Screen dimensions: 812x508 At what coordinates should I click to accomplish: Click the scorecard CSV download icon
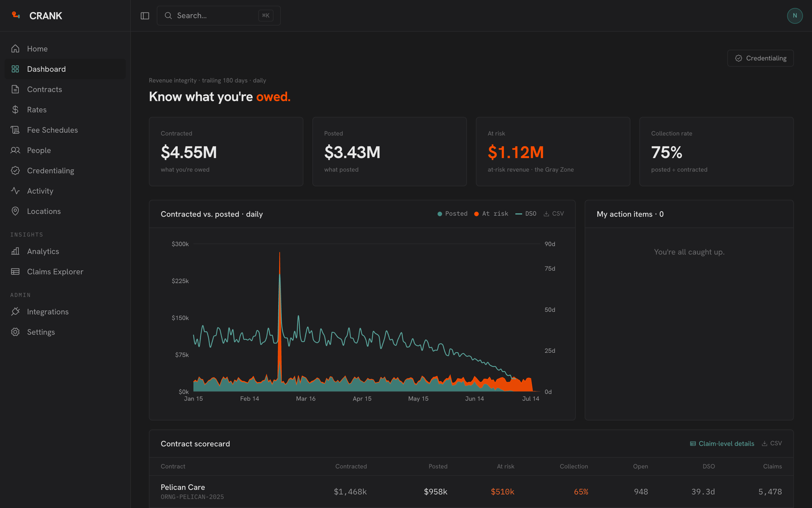point(764,443)
